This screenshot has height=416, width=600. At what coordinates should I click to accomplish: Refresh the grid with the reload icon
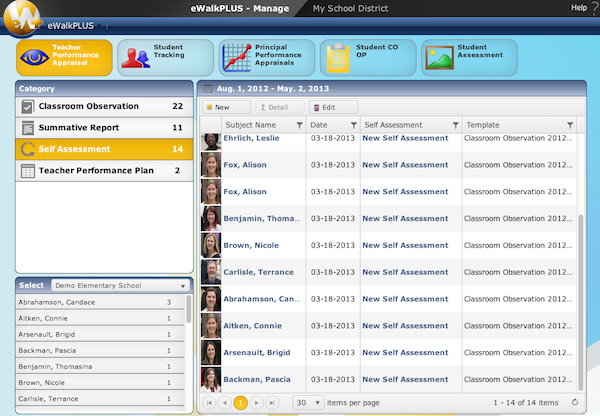point(575,402)
